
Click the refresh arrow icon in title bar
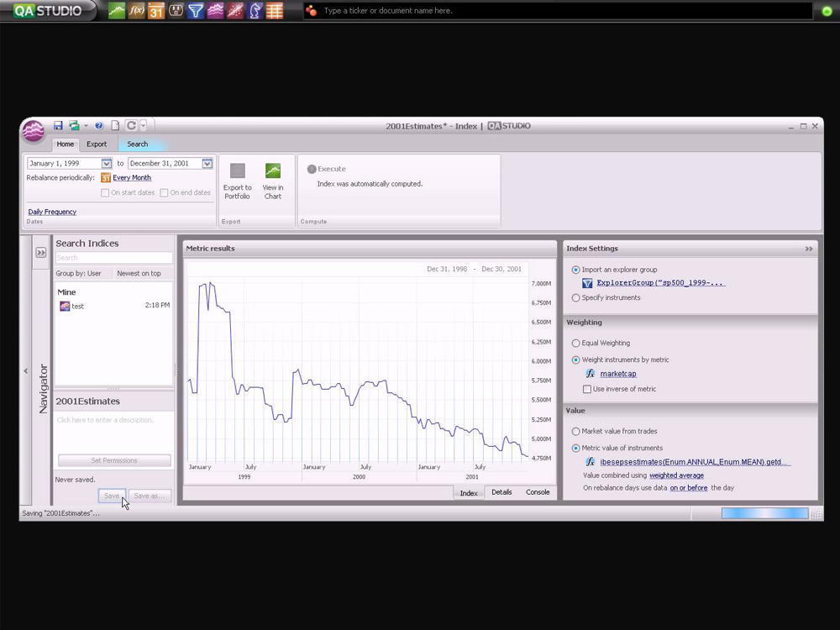click(x=131, y=125)
